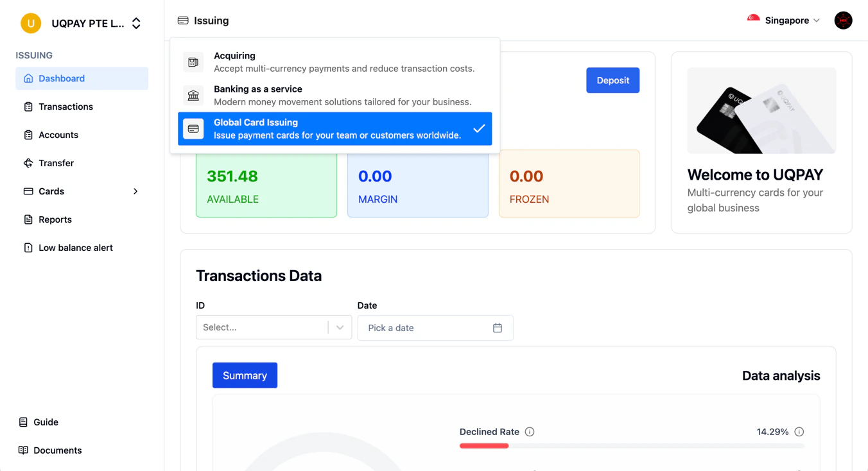Click the Banking as a service icon
This screenshot has width=868, height=471.
pyautogui.click(x=193, y=95)
